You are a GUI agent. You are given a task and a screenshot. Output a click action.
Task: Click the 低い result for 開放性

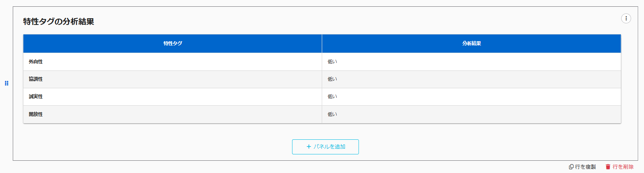[332, 114]
